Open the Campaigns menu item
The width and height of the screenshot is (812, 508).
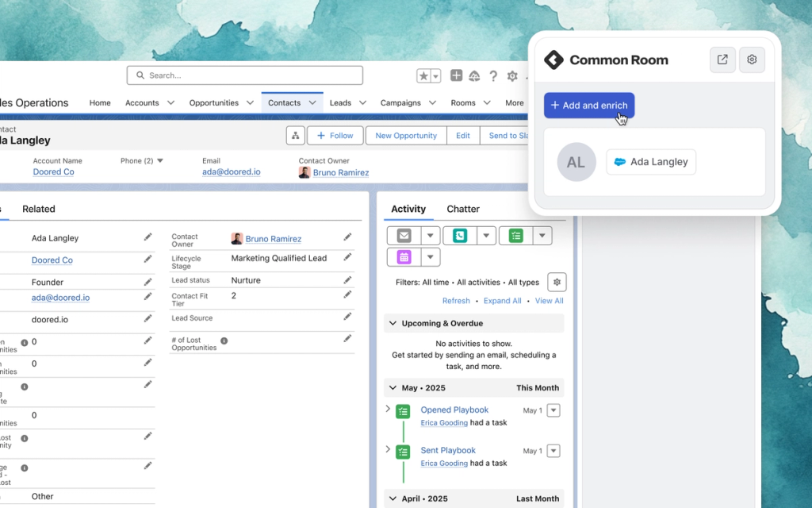click(402, 102)
